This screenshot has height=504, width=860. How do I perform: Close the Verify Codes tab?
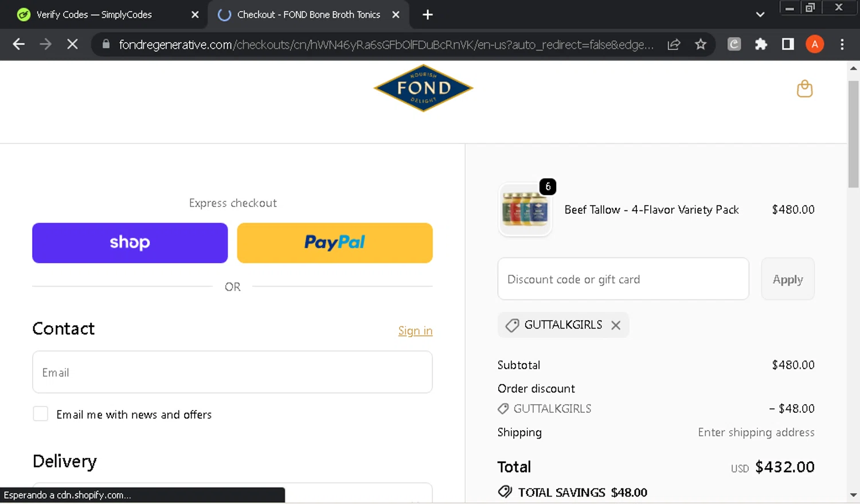click(195, 15)
